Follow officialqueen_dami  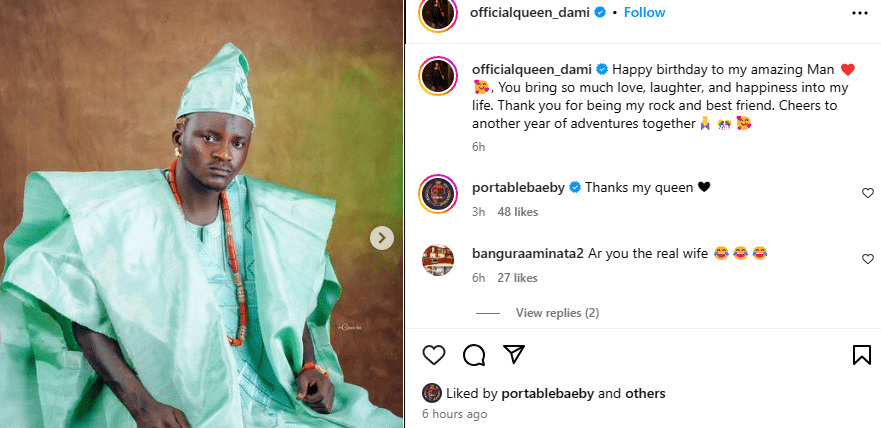645,13
